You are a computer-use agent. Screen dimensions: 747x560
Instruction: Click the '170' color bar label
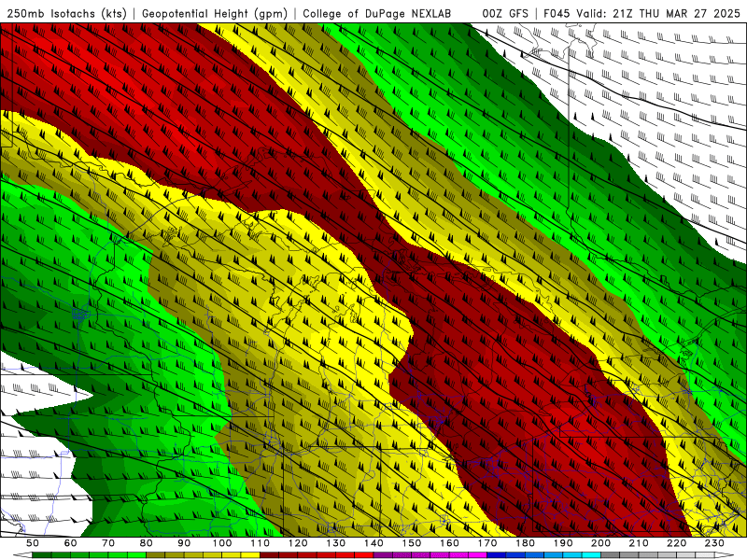[x=487, y=543]
